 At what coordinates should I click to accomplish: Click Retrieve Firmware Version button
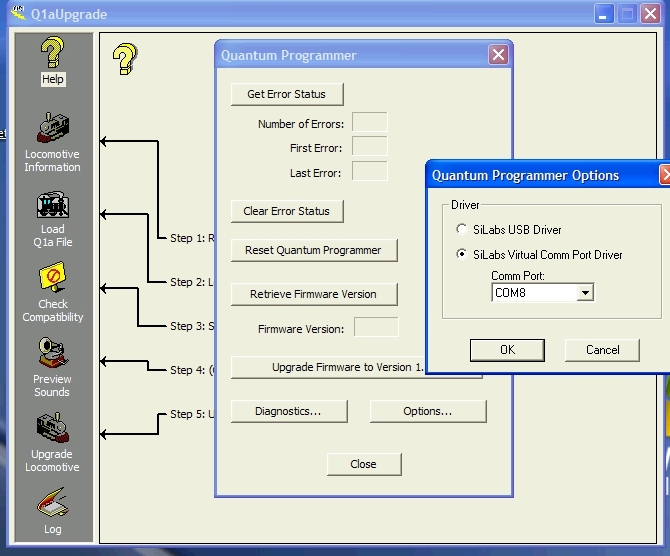tap(314, 294)
